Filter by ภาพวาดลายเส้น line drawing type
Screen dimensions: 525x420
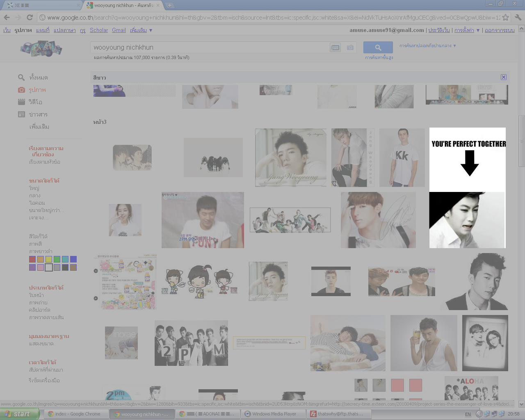click(46, 317)
